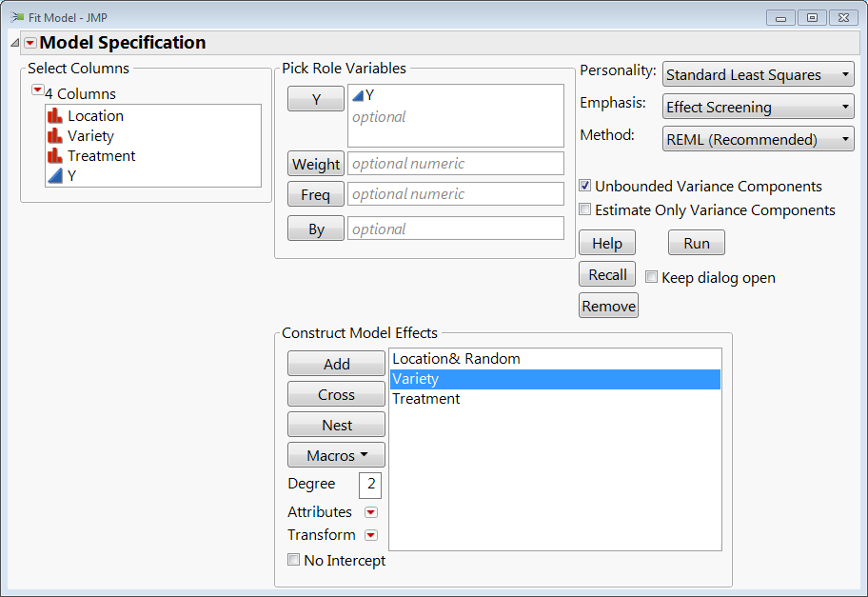Tick the No Intercept checkbox

coord(294,560)
